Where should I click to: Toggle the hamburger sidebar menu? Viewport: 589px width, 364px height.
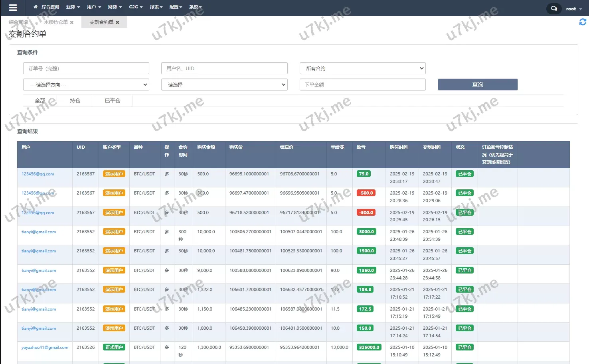click(x=13, y=8)
